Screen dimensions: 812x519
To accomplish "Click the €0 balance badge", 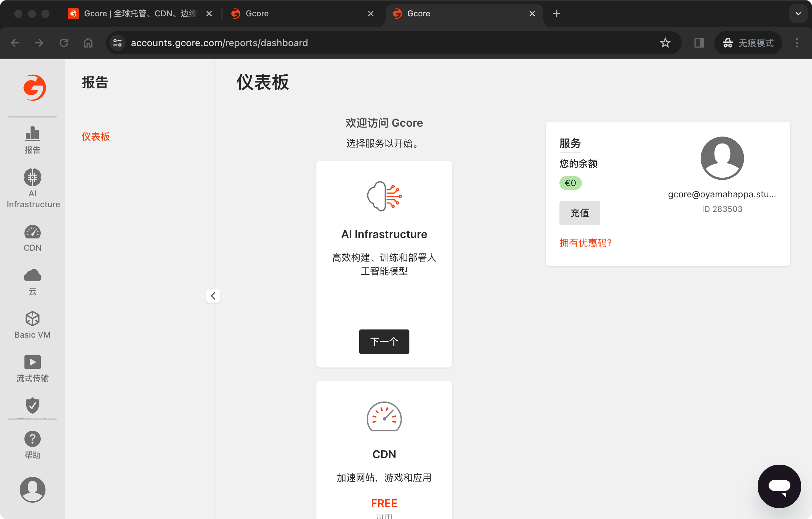I will coord(571,183).
